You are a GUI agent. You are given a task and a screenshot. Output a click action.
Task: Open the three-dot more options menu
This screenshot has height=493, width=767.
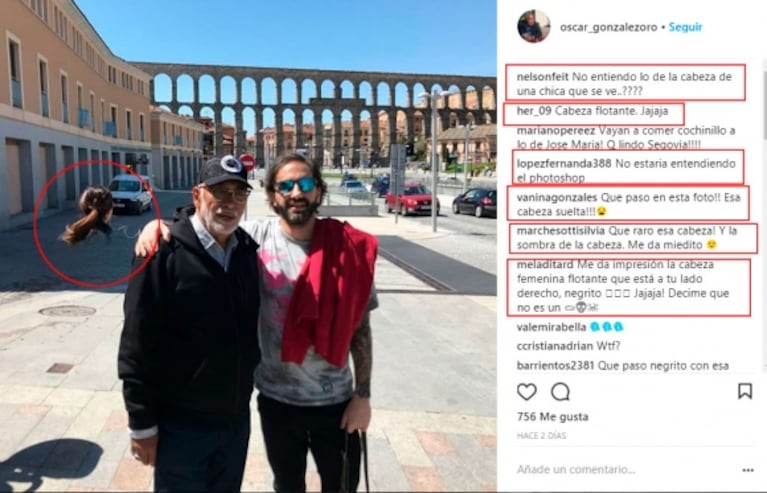click(747, 470)
